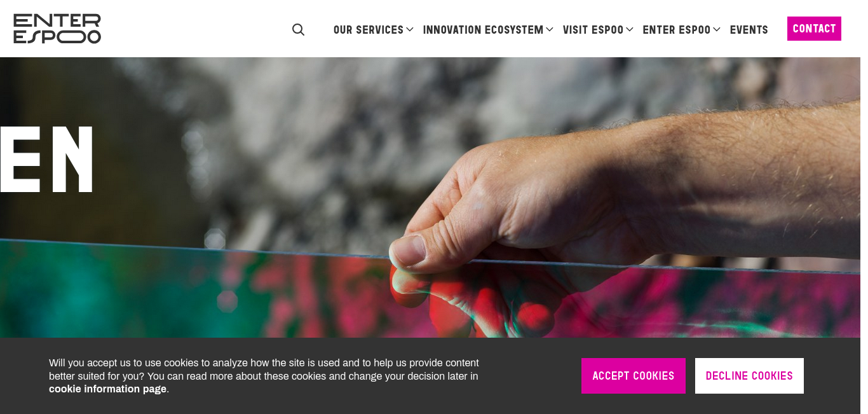Viewport: 868px width, 414px height.
Task: Expand the Our Services chevron
Action: [410, 30]
